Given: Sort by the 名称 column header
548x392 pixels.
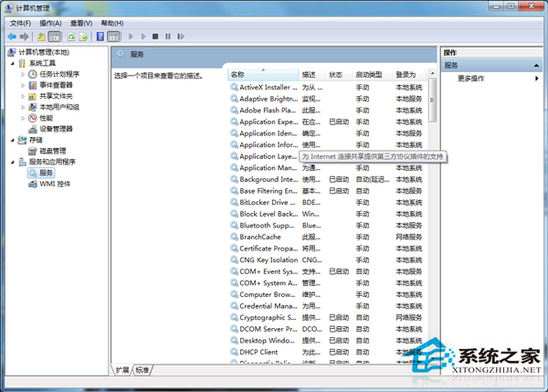Looking at the screenshot, I should [264, 75].
